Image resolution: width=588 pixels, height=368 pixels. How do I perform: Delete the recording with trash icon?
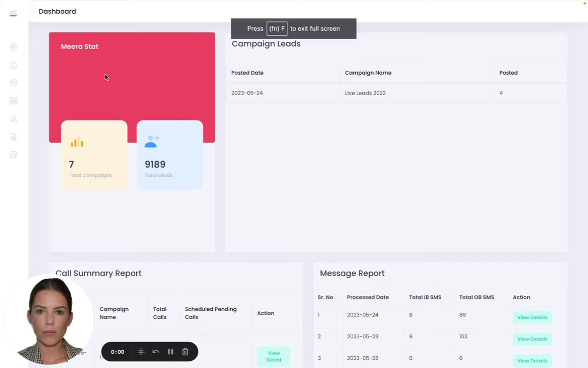click(185, 352)
